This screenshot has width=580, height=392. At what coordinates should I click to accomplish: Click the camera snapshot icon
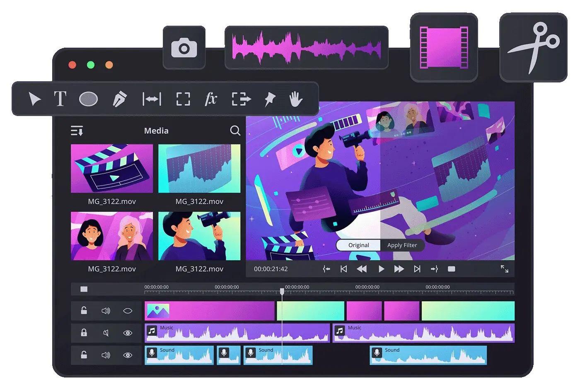(x=184, y=48)
